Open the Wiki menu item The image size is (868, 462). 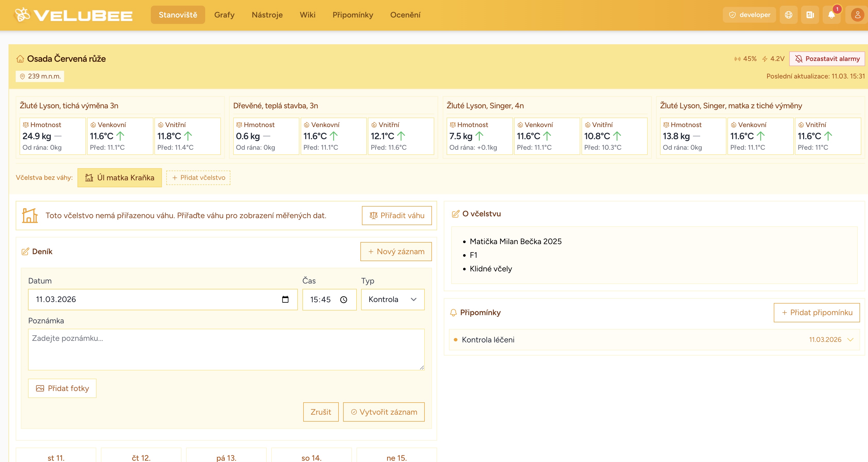tap(307, 15)
